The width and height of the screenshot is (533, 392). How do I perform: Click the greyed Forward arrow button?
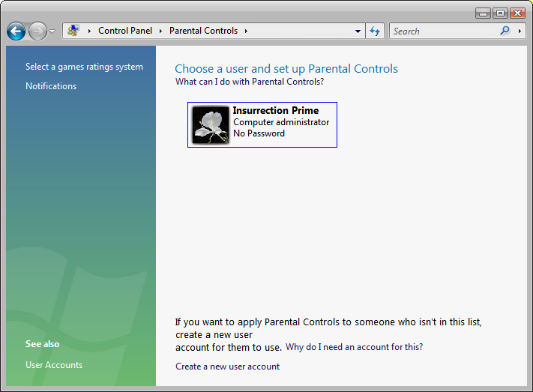click(37, 31)
